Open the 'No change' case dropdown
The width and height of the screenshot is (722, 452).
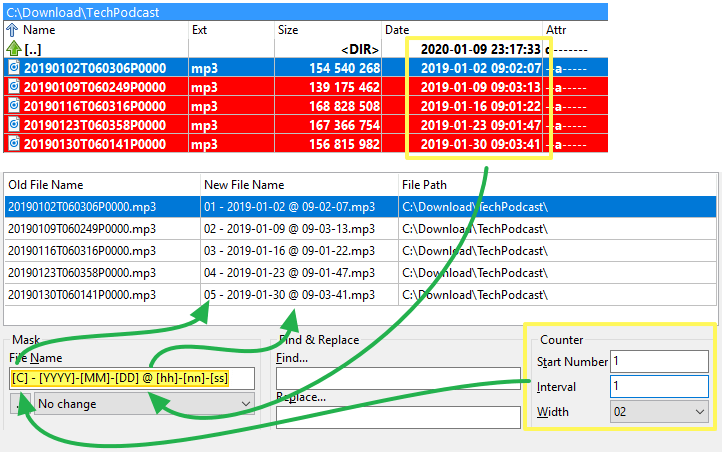tap(145, 402)
